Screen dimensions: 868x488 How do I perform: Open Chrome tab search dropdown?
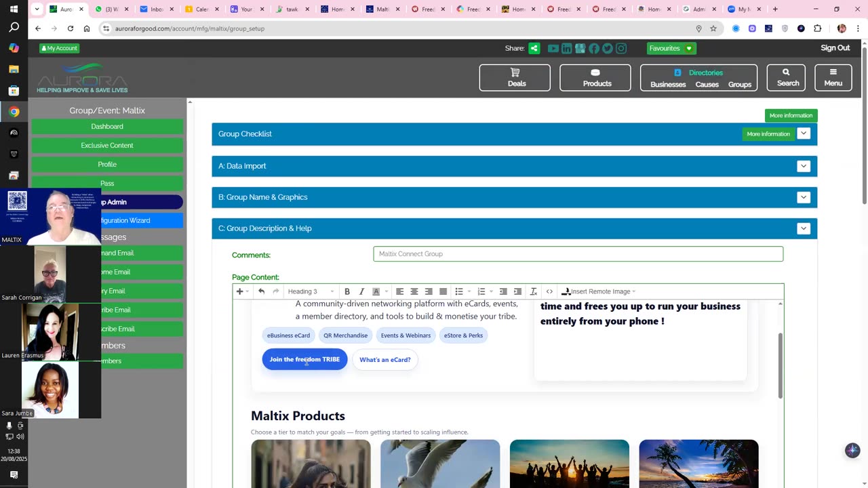tap(37, 9)
